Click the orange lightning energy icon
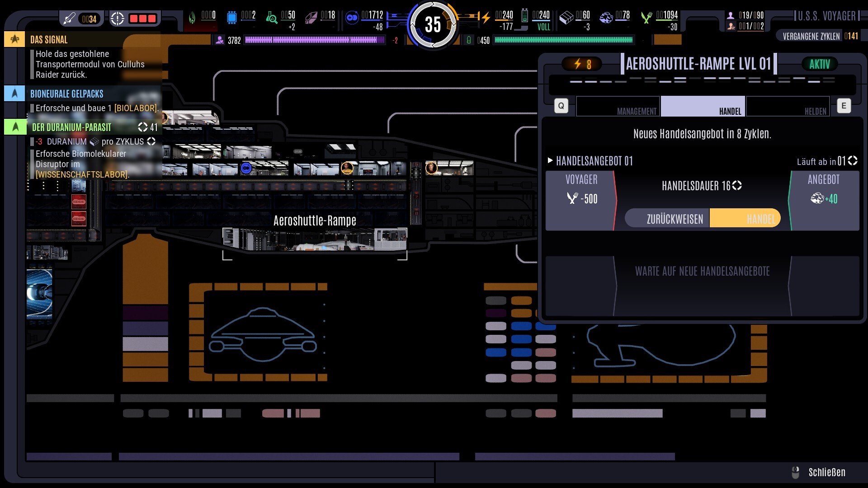868x488 pixels. pos(486,18)
